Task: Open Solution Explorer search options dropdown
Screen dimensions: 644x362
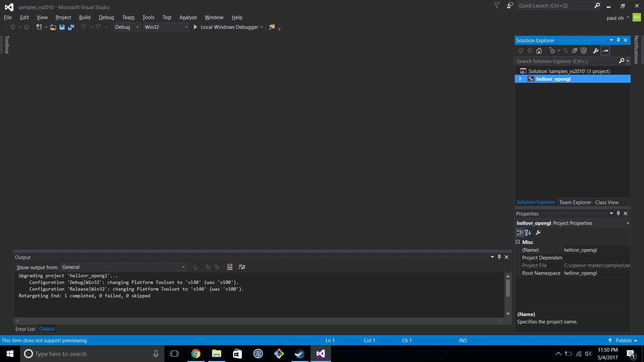Action: click(628, 61)
